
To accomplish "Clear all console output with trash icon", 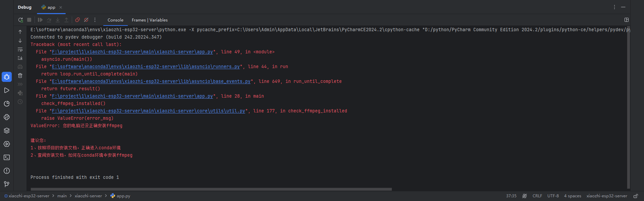I will [x=20, y=76].
